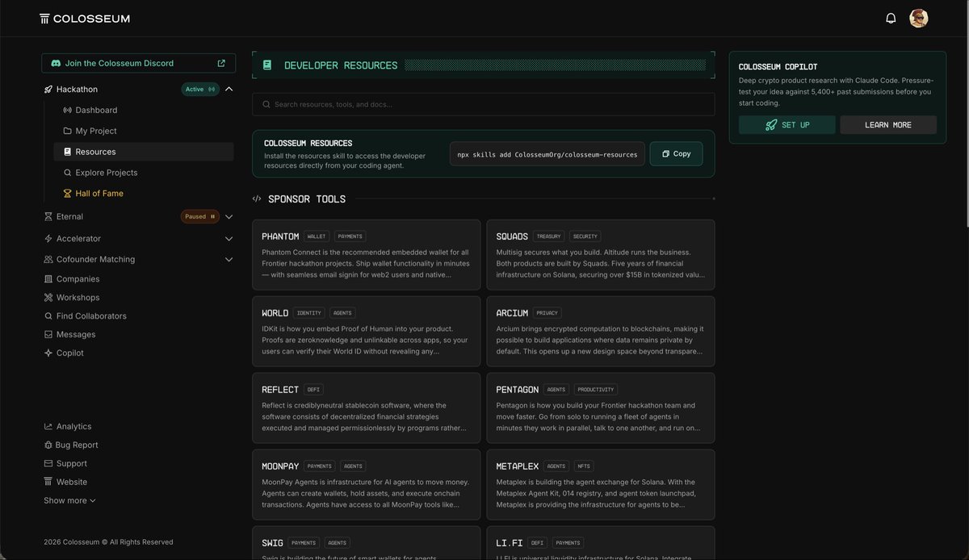The image size is (969, 560).
Task: Open My Project in the sidebar
Action: (144, 131)
